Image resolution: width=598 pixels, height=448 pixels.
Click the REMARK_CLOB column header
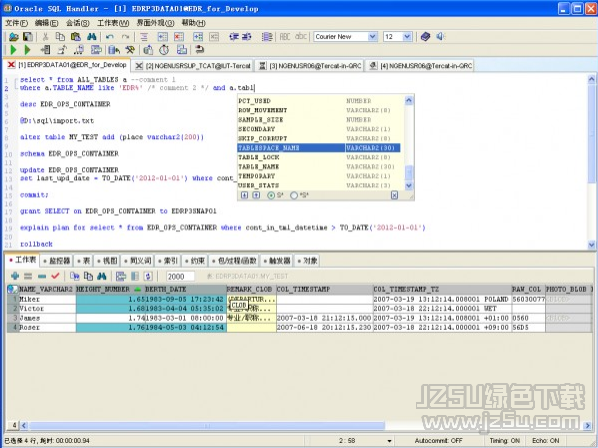tap(251, 289)
